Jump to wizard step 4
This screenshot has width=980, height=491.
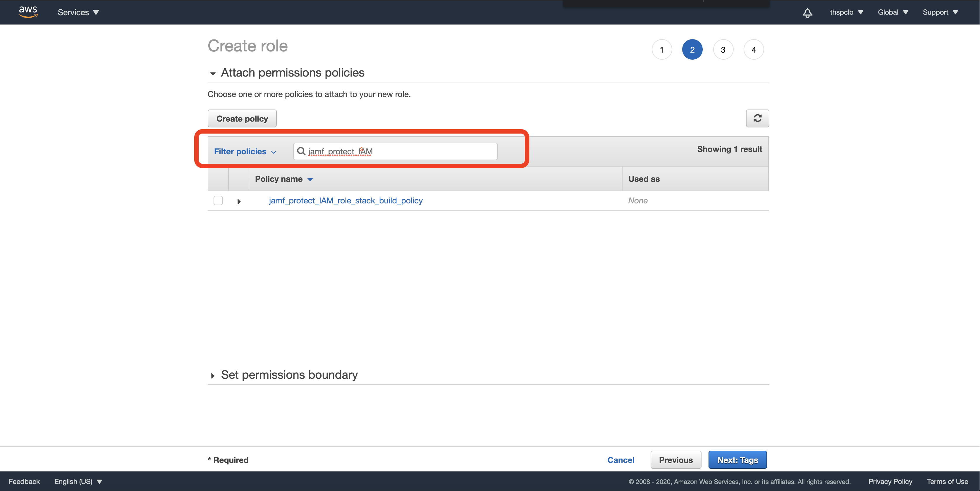pyautogui.click(x=754, y=49)
